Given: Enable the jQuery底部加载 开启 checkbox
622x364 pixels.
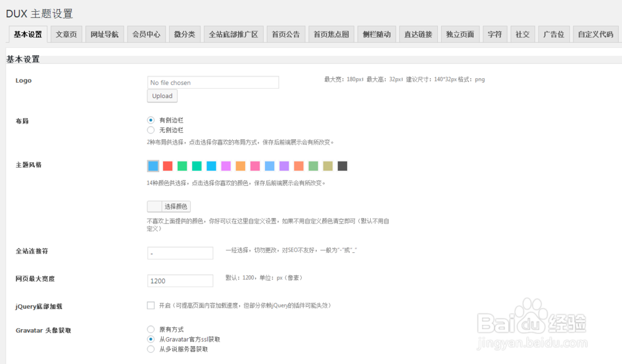Looking at the screenshot, I should [150, 305].
